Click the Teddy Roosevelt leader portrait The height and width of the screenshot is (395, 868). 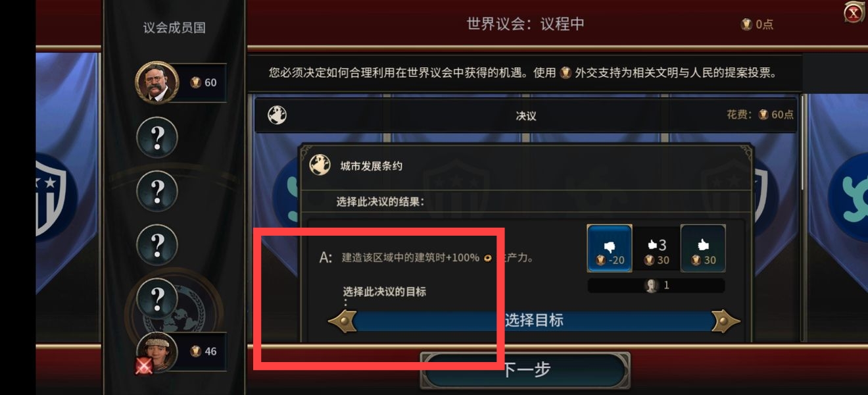click(x=157, y=82)
